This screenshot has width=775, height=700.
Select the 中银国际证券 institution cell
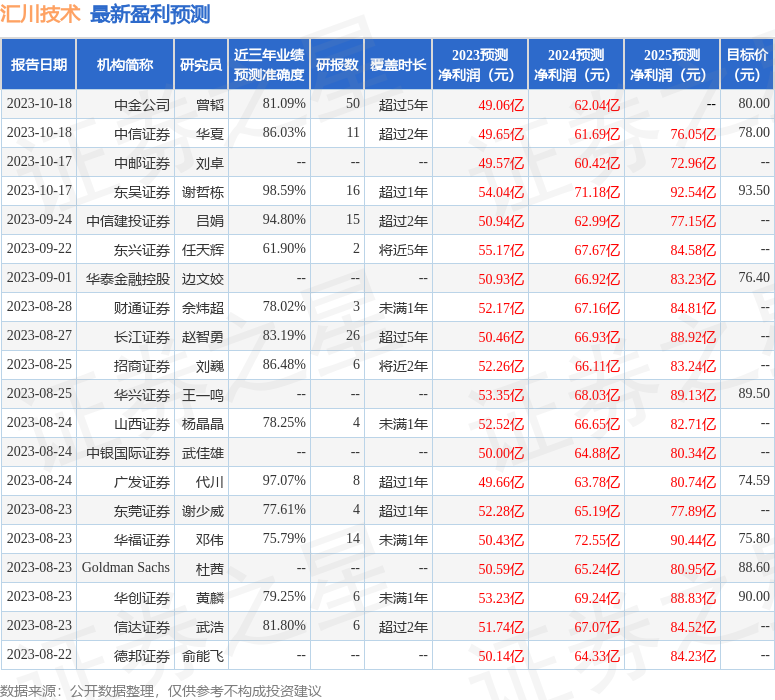point(128,453)
